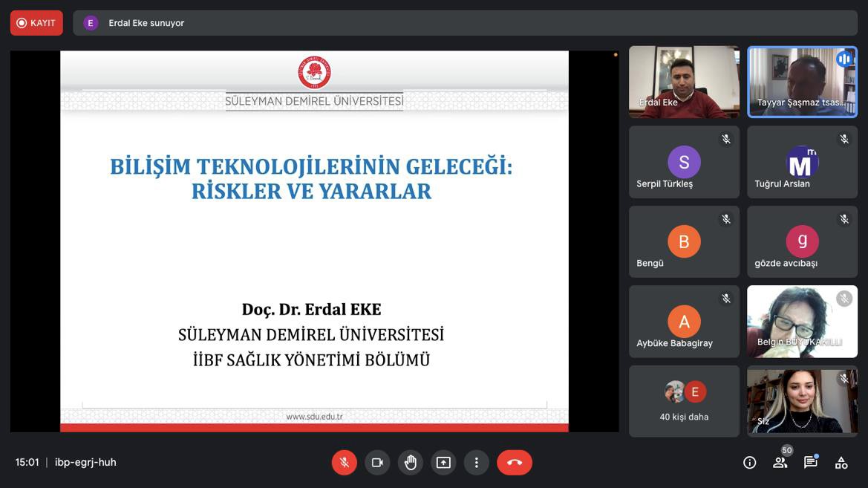Click the red KAYIT recording indicator
This screenshot has width=868, height=488.
36,23
